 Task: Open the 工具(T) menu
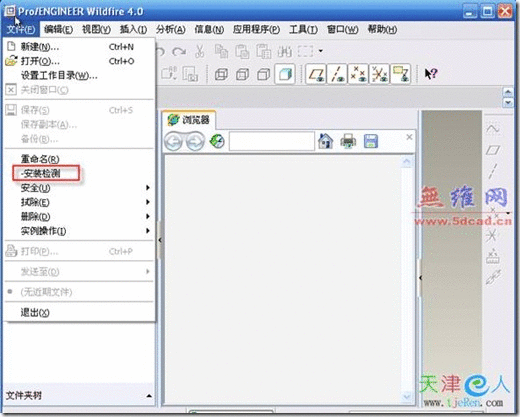coord(303,30)
